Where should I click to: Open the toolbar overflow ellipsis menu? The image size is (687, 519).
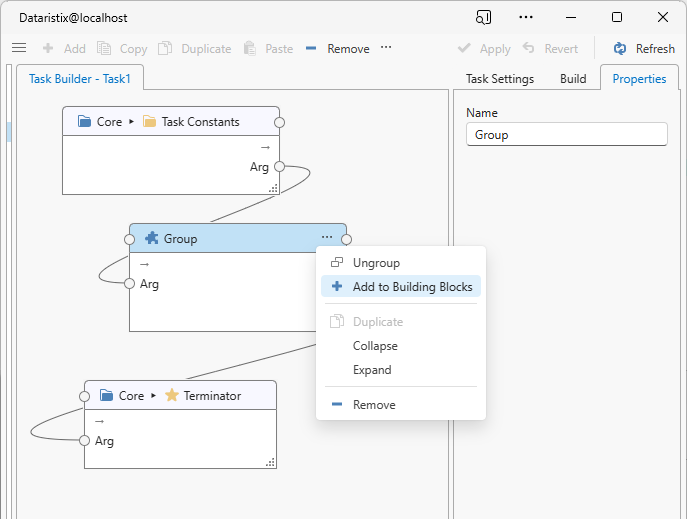(386, 48)
